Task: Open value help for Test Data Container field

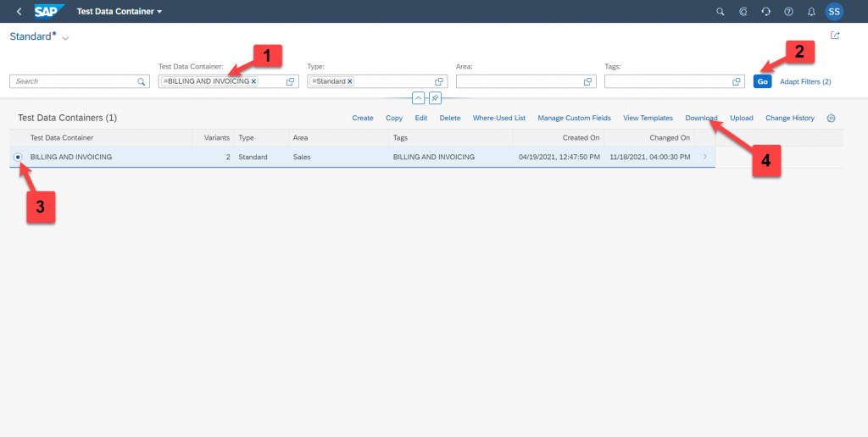Action: click(x=290, y=81)
